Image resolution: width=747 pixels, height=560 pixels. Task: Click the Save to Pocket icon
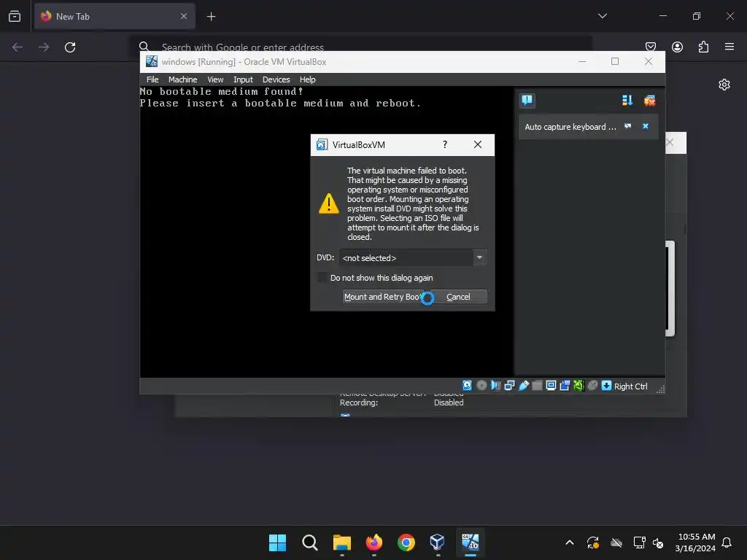pos(651,47)
